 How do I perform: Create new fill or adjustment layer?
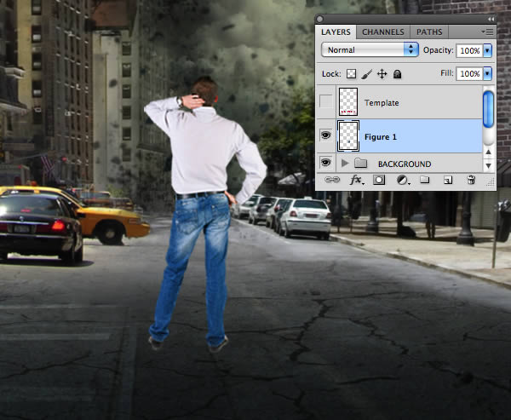tap(403, 180)
